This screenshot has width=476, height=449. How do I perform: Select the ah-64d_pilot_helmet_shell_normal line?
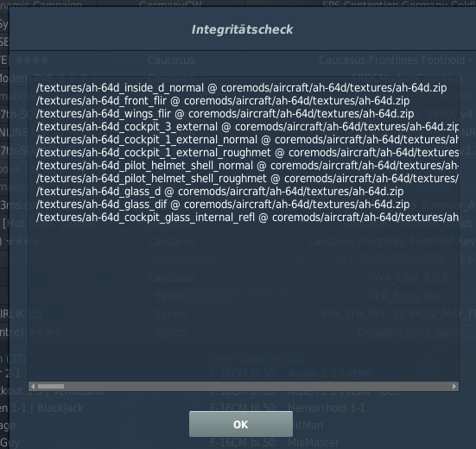(x=247, y=166)
